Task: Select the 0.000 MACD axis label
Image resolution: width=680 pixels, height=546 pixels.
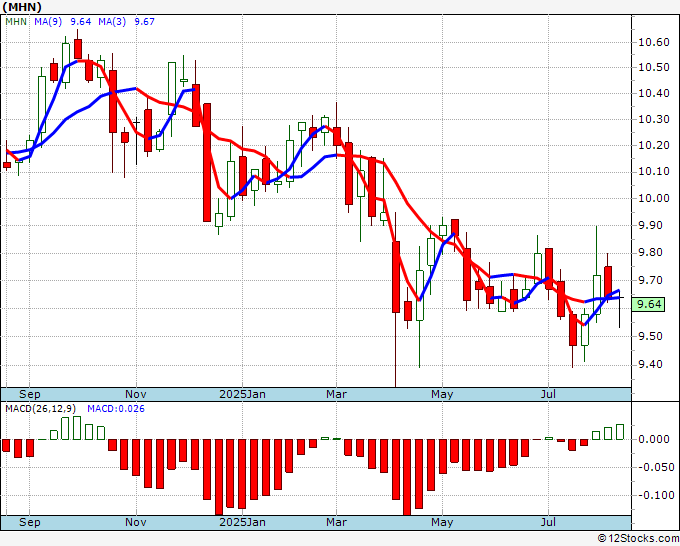Action: click(x=654, y=439)
